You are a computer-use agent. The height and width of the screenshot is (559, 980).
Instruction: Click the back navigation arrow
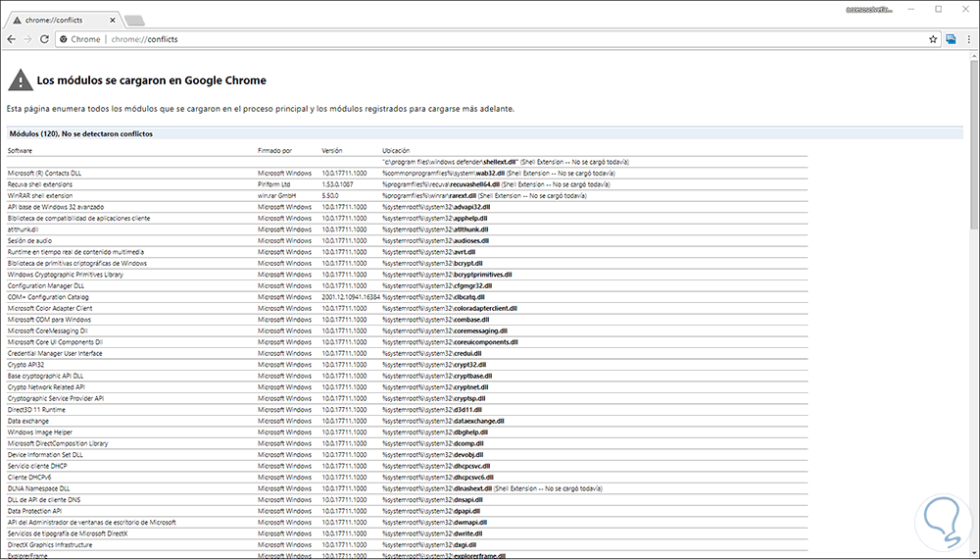pyautogui.click(x=11, y=39)
